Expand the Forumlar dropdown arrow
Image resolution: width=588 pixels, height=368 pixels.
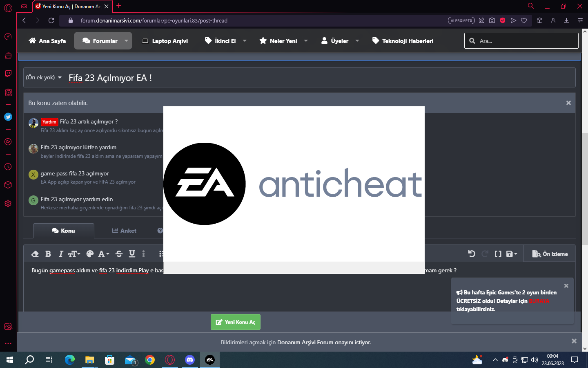(x=126, y=41)
